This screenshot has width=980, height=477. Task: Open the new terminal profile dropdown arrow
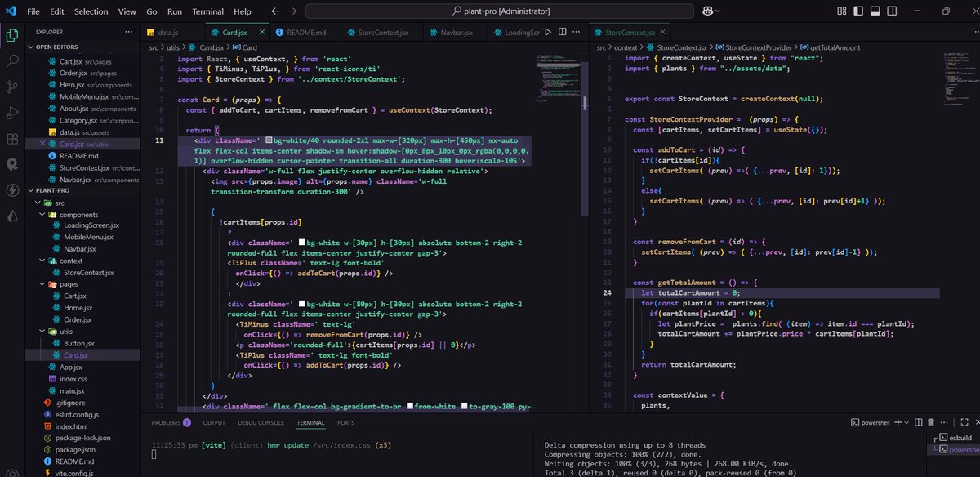[x=906, y=422]
